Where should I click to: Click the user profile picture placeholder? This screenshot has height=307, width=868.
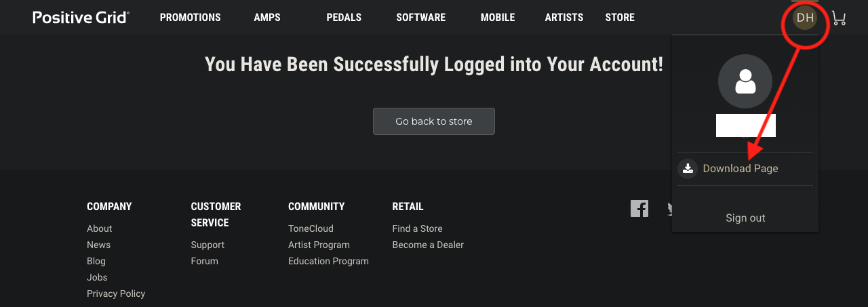pyautogui.click(x=745, y=81)
